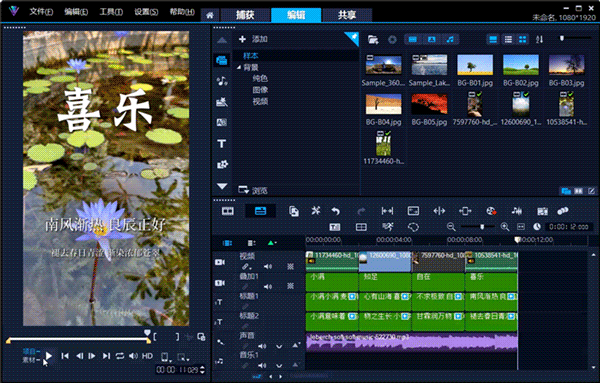The width and height of the screenshot is (600, 383).
Task: Open the Transitions (AB) library panel
Action: pyautogui.click(x=222, y=122)
